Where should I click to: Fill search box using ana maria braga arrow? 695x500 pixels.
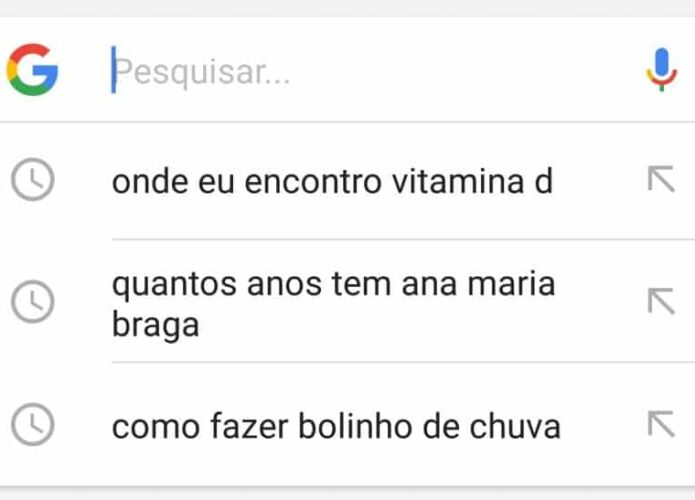pos(661,301)
